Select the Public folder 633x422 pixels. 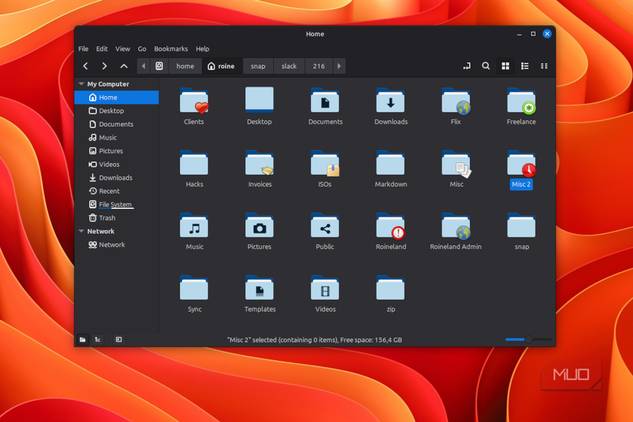click(x=325, y=231)
